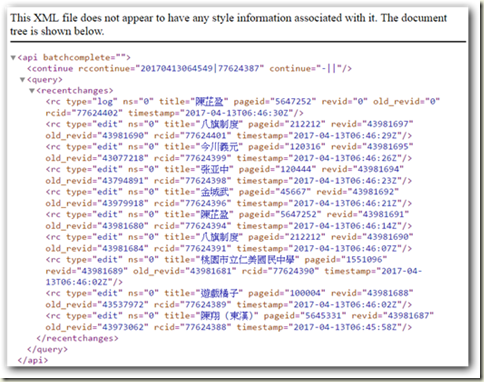Click timestamp 2017-04-13T06:46:23Z
484x382 pixels.
coord(345,181)
